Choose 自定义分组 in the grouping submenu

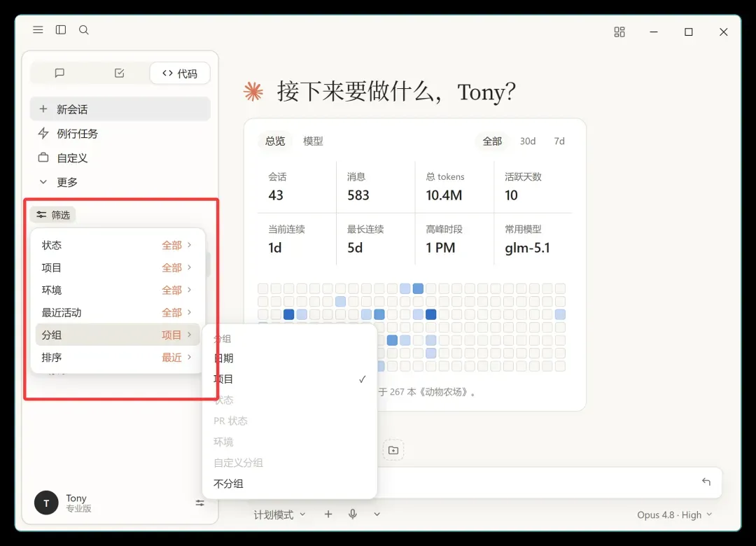point(289,463)
